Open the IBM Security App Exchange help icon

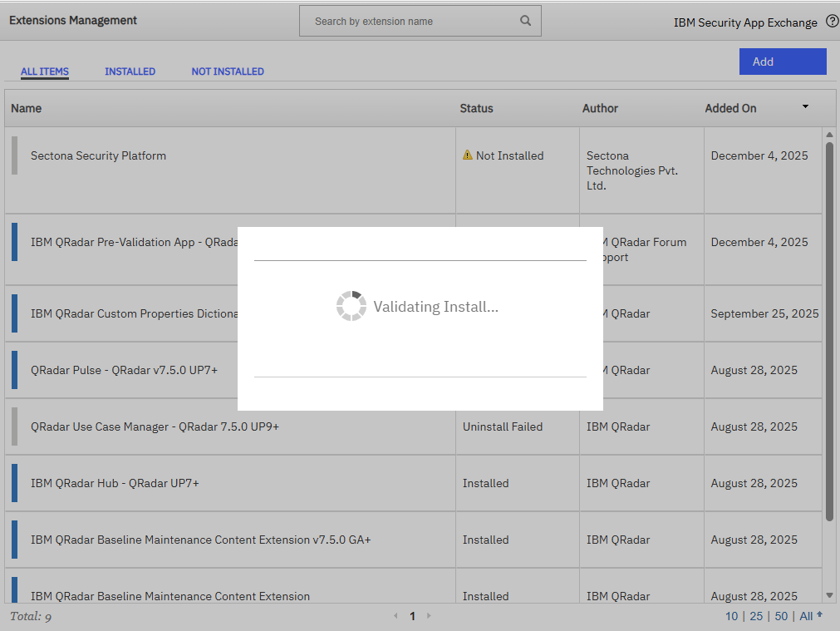pos(833,21)
